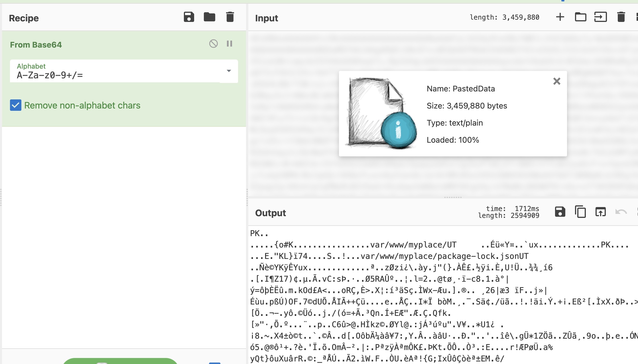This screenshot has width=638, height=364.
Task: Uncheck Remove non-alphabet chars
Action: tap(16, 105)
